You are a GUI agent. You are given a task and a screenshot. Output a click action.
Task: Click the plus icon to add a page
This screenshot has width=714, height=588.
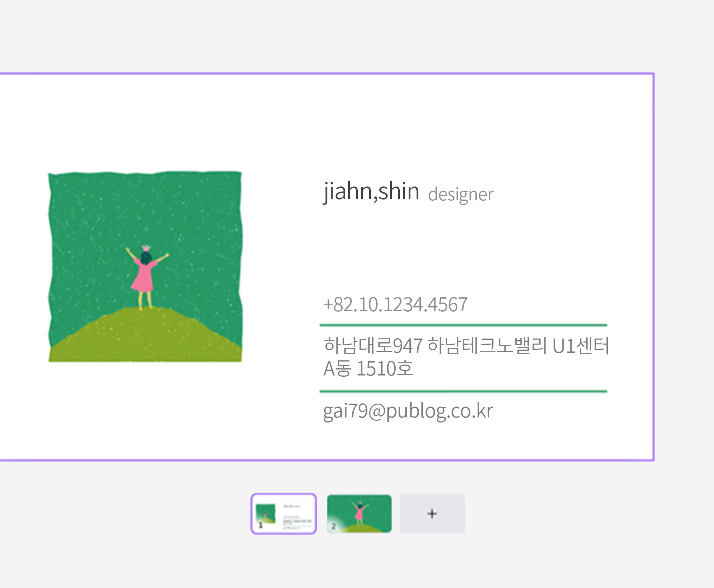(432, 514)
